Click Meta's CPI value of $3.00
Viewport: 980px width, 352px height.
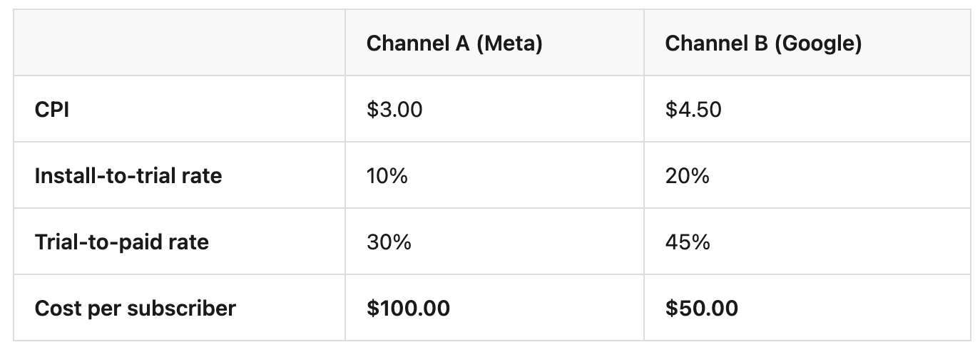tap(394, 110)
